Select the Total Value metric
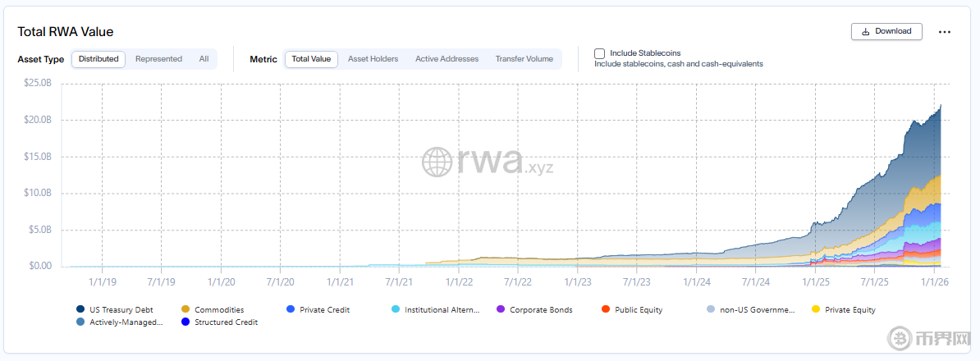Screen dimensions: 980x361 point(311,59)
